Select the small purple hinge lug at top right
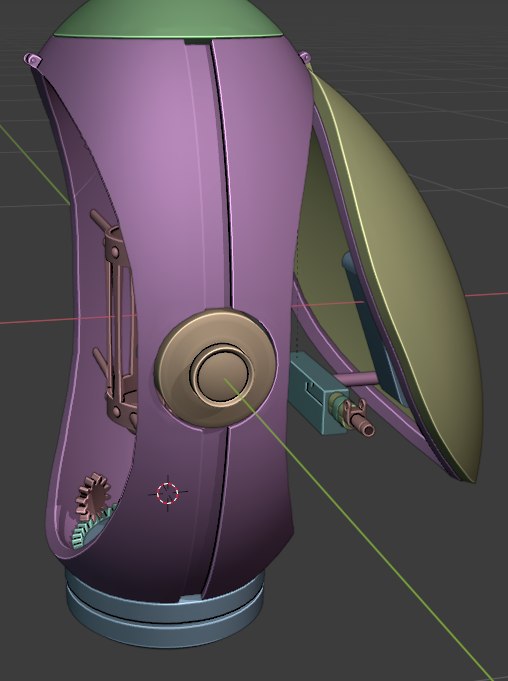 click(304, 56)
